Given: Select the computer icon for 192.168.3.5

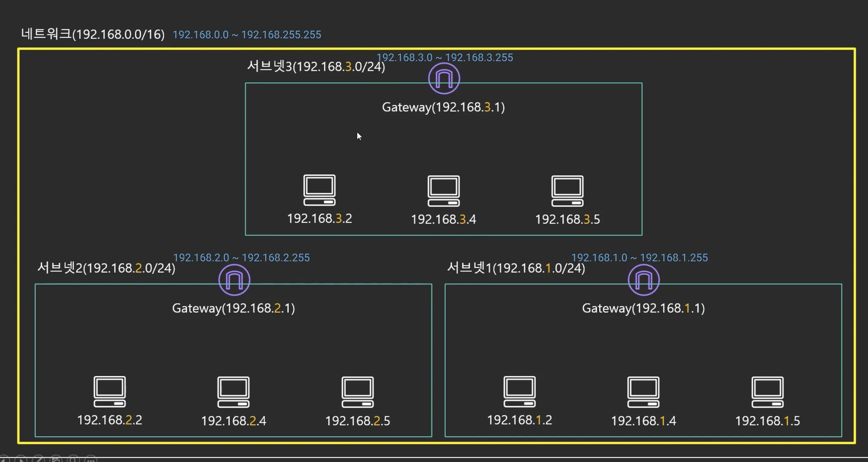Looking at the screenshot, I should click(567, 191).
